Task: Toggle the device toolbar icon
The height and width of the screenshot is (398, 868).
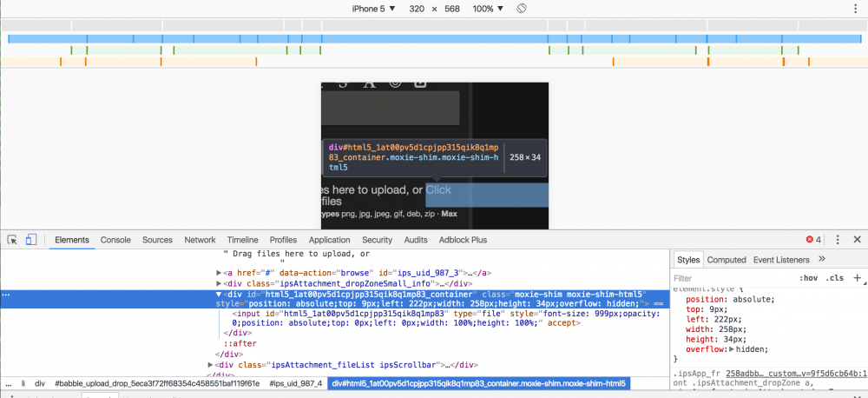Action: (30, 240)
